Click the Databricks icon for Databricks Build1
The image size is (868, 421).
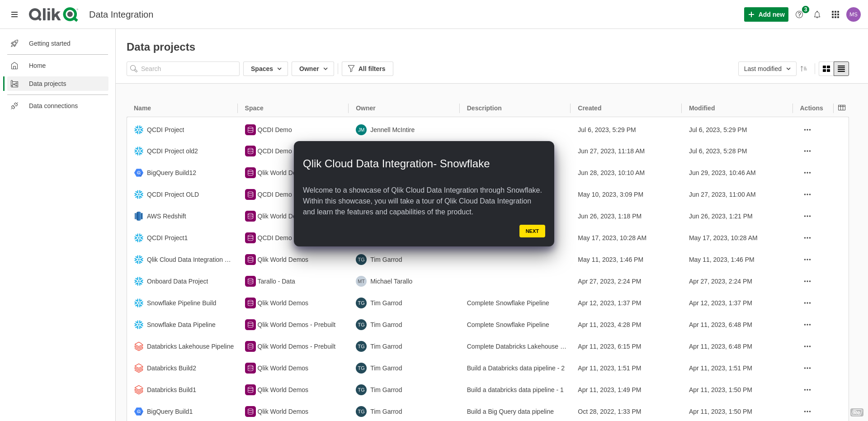(138, 389)
